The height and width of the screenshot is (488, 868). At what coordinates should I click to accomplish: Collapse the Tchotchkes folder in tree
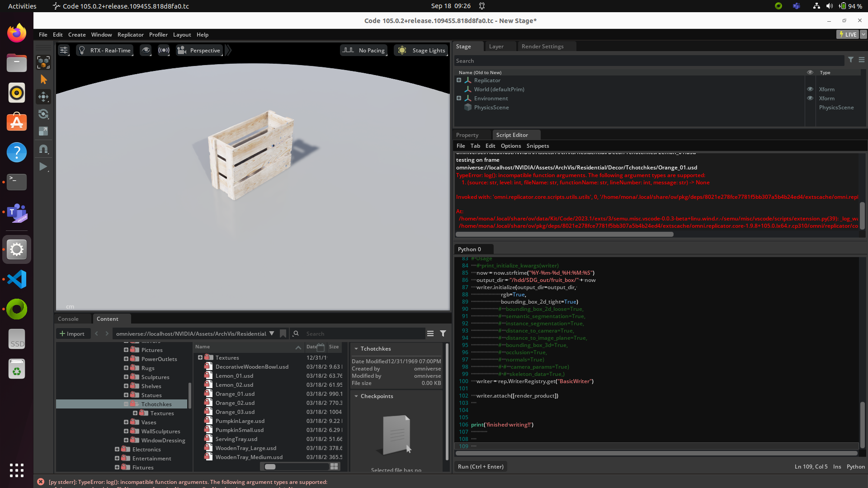126,404
